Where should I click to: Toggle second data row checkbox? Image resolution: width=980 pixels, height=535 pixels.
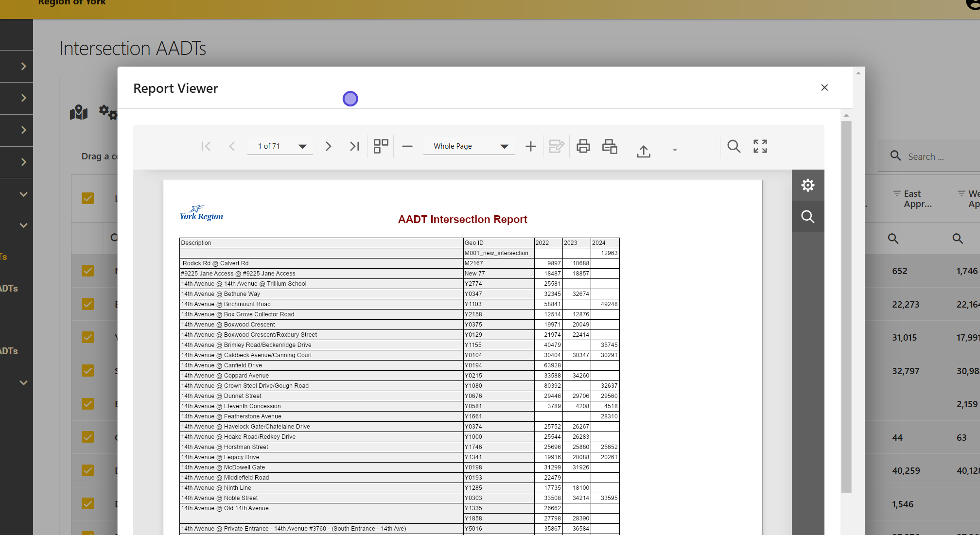88,304
